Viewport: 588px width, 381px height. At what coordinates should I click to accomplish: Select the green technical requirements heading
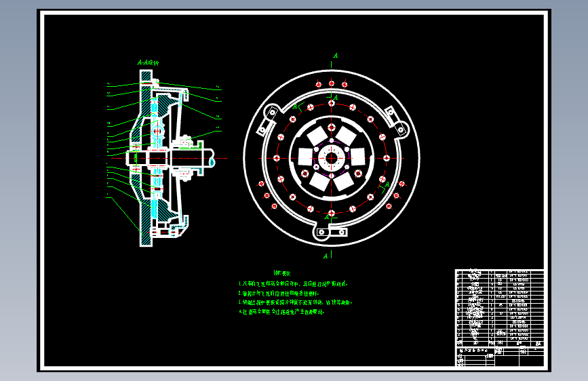click(x=282, y=273)
